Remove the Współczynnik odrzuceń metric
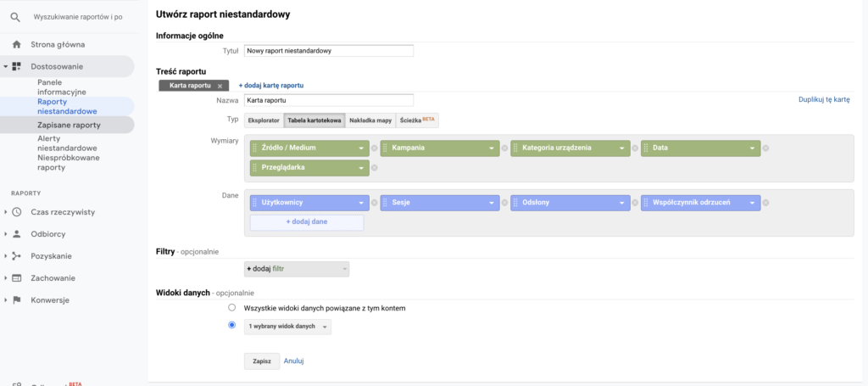 (x=765, y=203)
